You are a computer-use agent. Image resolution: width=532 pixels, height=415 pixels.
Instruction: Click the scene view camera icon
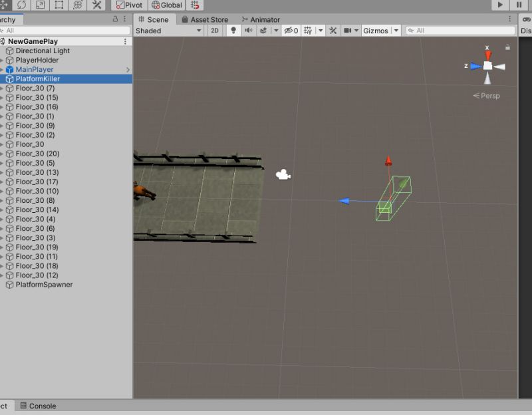click(x=348, y=30)
